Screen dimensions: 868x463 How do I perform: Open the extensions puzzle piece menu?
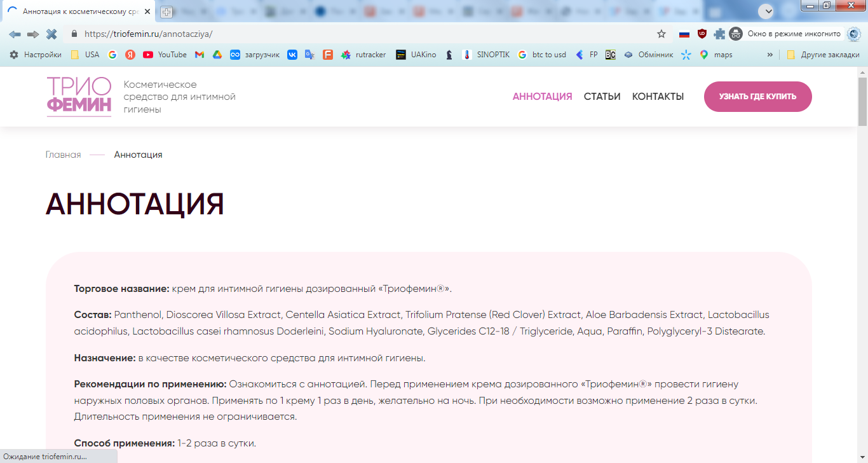pyautogui.click(x=719, y=34)
